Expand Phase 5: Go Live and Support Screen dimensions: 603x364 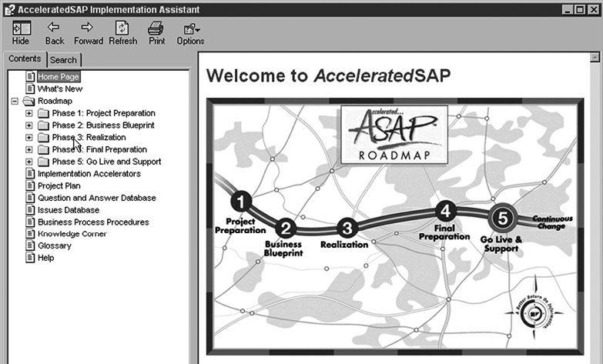(x=28, y=162)
